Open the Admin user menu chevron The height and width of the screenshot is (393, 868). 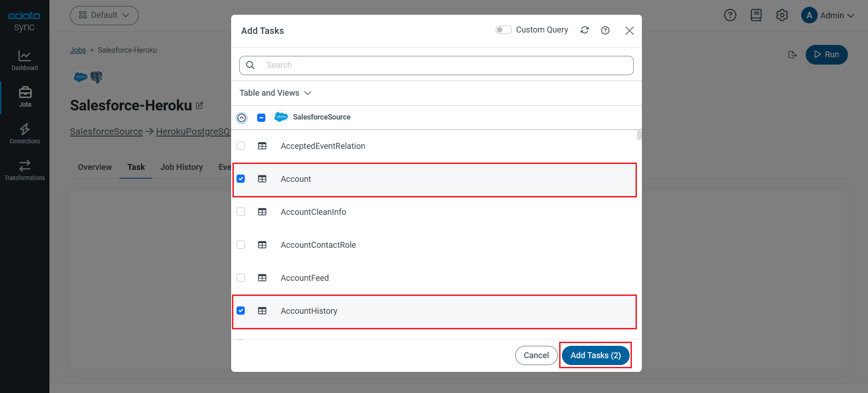[851, 16]
